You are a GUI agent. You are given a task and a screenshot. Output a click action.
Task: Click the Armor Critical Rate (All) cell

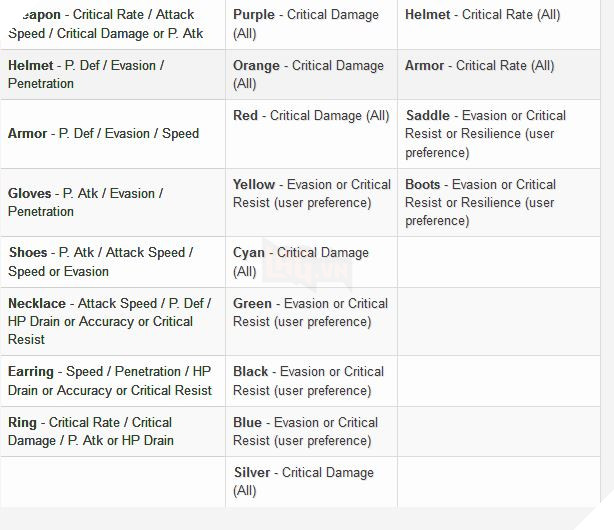click(x=479, y=65)
